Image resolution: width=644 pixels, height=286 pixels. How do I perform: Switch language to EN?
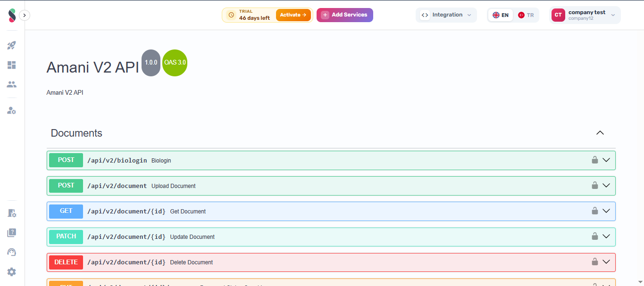click(501, 15)
